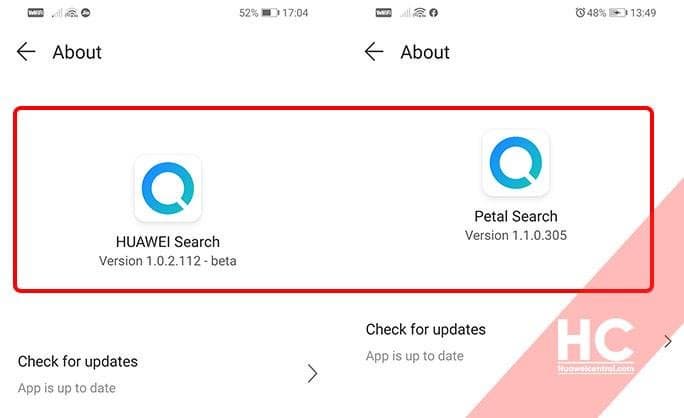684x418 pixels.
Task: Tap right Wi-Fi status icon
Action: point(419,13)
